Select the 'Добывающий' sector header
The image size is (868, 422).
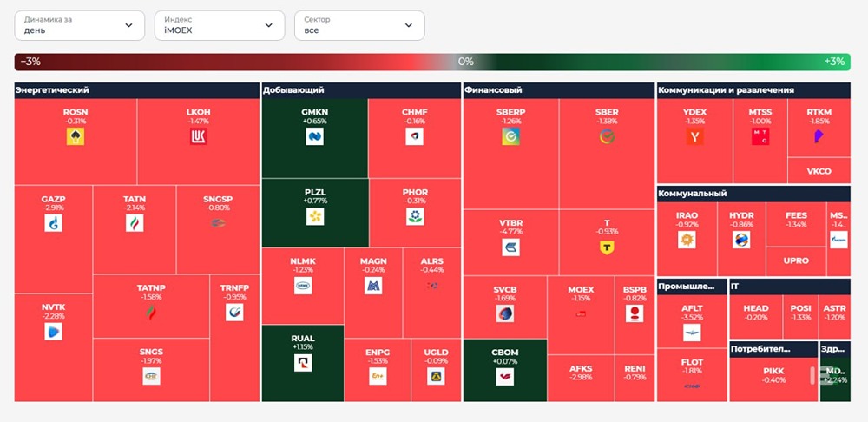click(x=361, y=90)
